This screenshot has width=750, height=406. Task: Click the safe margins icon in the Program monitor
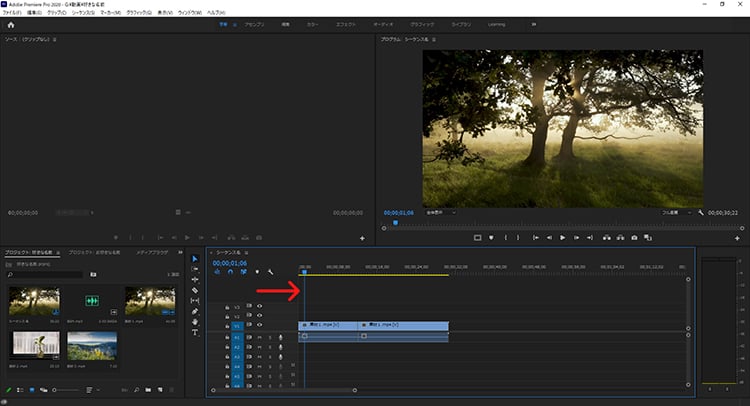(477, 238)
